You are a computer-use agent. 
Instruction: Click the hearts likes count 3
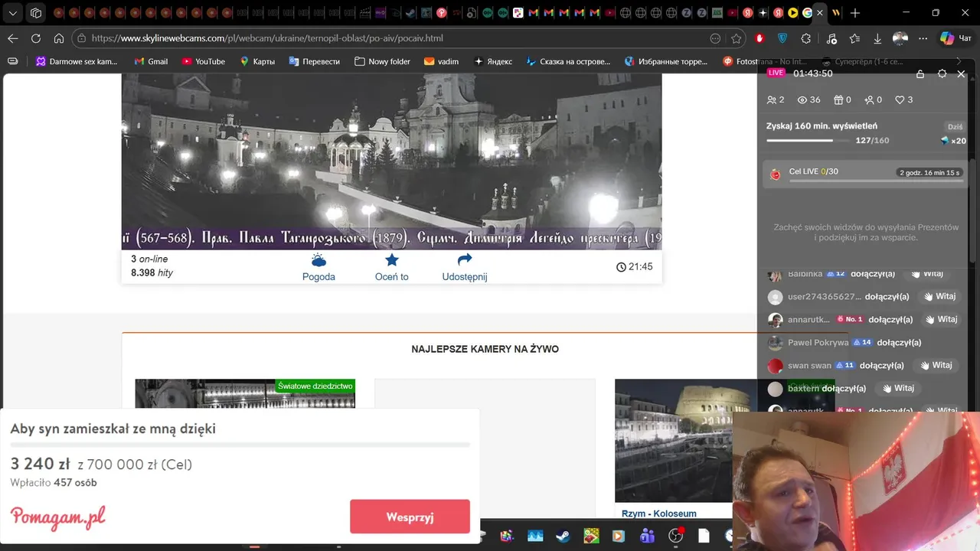click(x=903, y=99)
